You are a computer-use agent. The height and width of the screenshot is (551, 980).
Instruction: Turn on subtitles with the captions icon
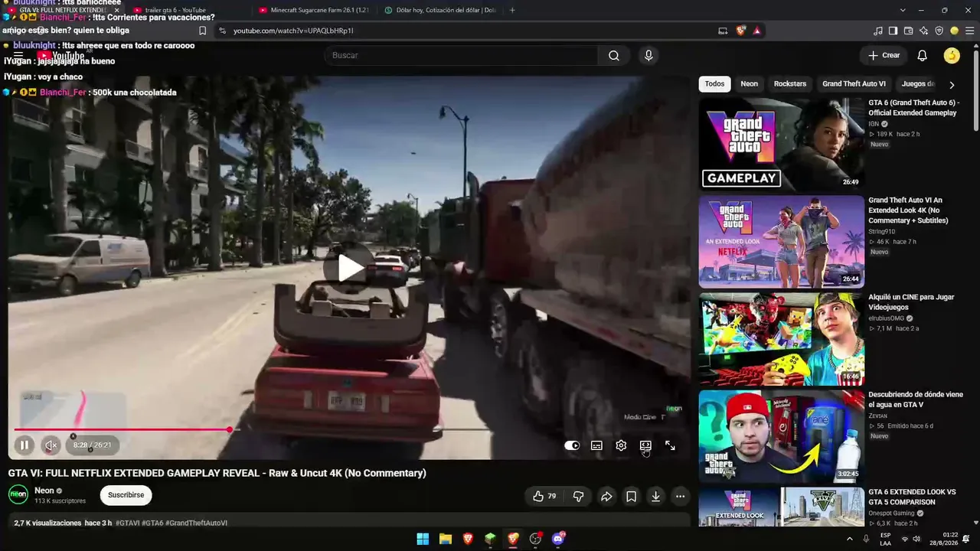596,445
